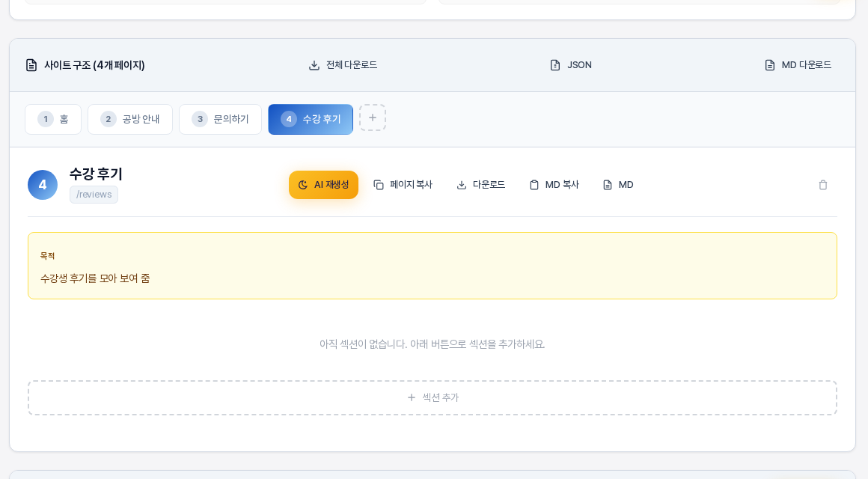Select the 문의하기 page tab

coord(220,119)
